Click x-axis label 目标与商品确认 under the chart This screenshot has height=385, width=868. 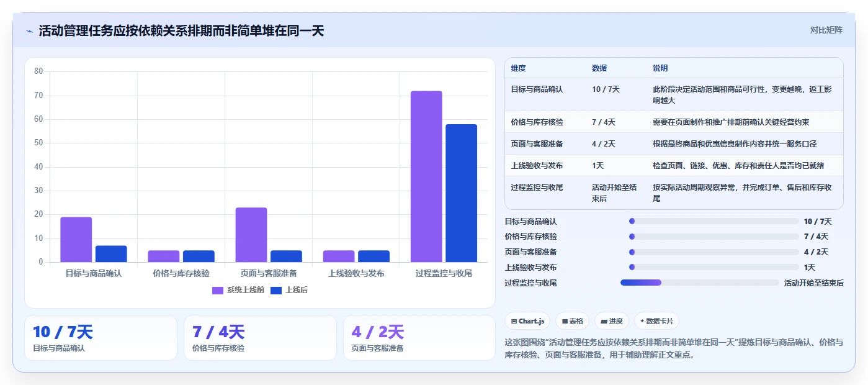[x=94, y=273]
